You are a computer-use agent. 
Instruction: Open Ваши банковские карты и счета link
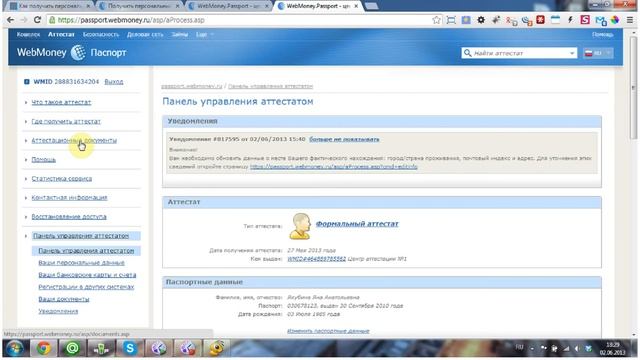click(x=87, y=275)
